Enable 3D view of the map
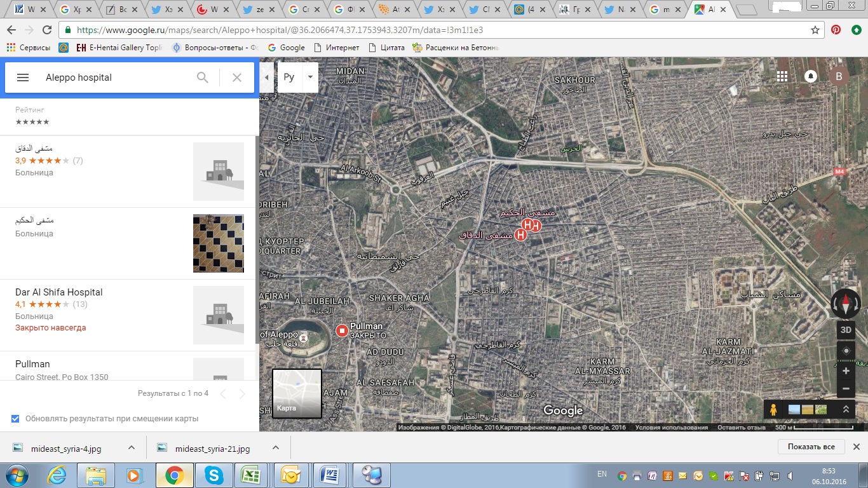868x488 pixels. coord(846,330)
